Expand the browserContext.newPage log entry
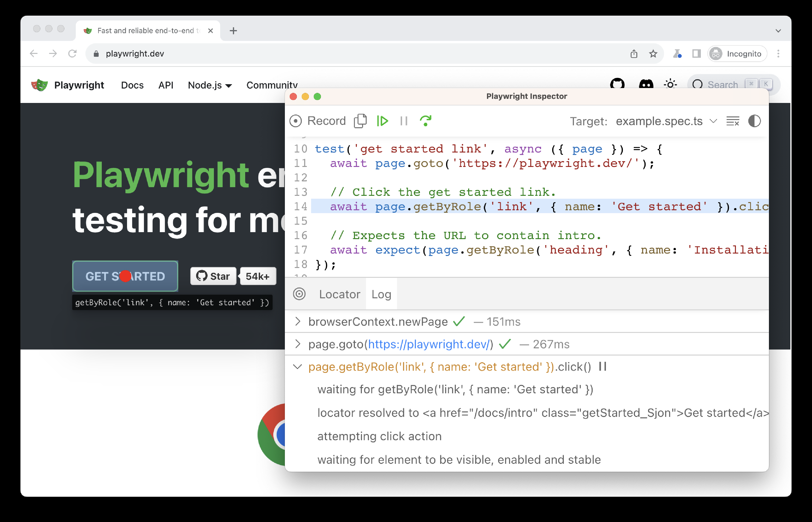Image resolution: width=812 pixels, height=522 pixels. coord(298,321)
